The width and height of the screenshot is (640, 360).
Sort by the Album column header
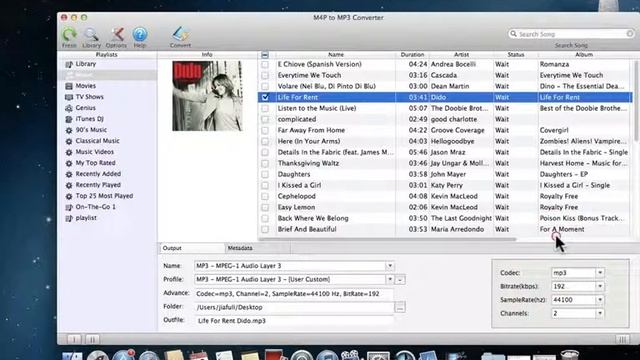pyautogui.click(x=584, y=55)
